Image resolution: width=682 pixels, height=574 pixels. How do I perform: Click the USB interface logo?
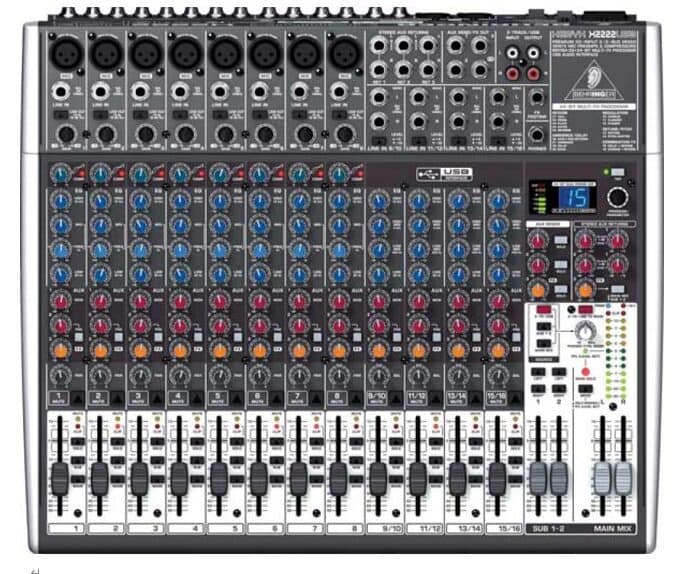[x=444, y=174]
